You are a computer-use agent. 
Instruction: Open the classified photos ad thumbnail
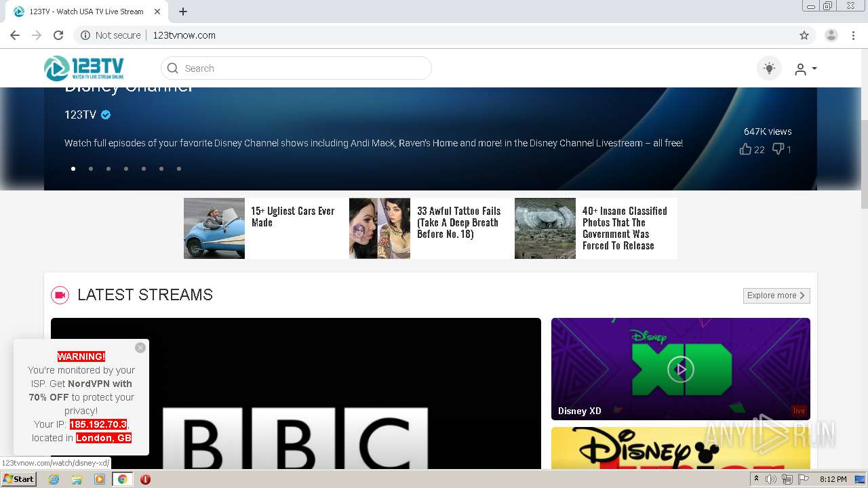545,228
